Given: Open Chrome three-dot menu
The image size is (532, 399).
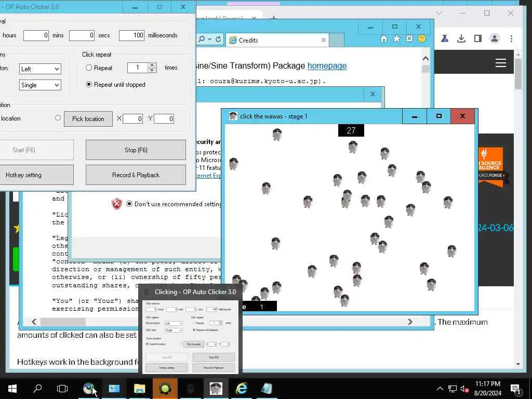Looking at the screenshot, I should pyautogui.click(x=511, y=38).
